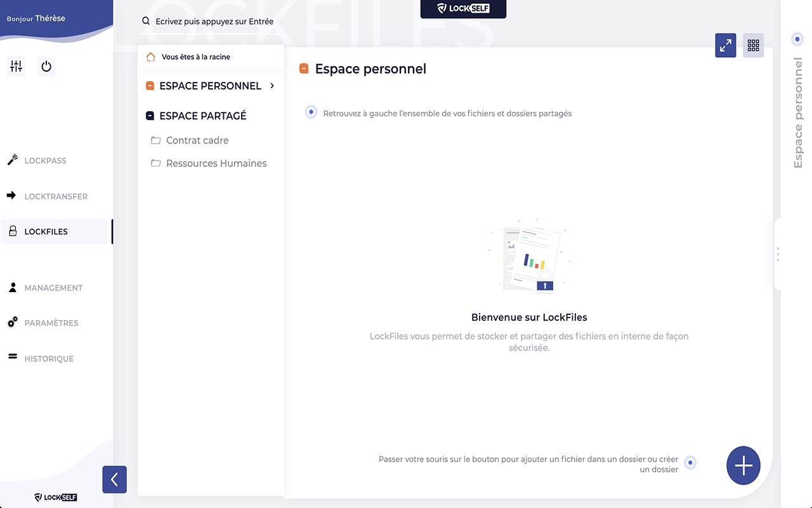Click the LockTransfer arrow icon
The image size is (812, 508).
[11, 196]
